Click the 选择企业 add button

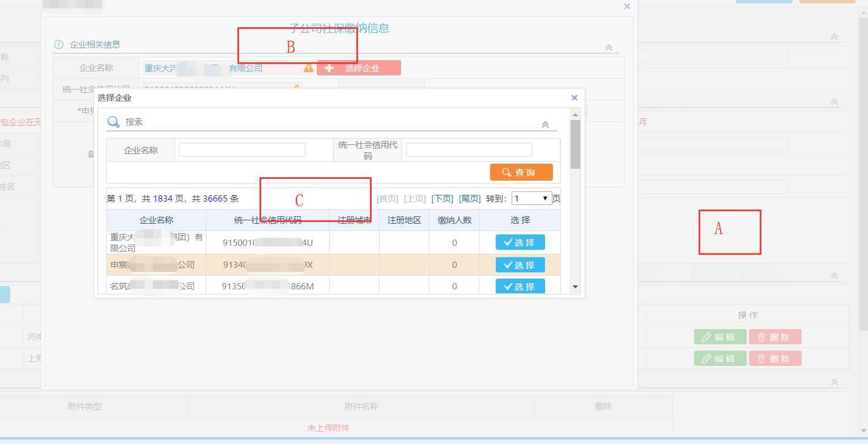[359, 68]
